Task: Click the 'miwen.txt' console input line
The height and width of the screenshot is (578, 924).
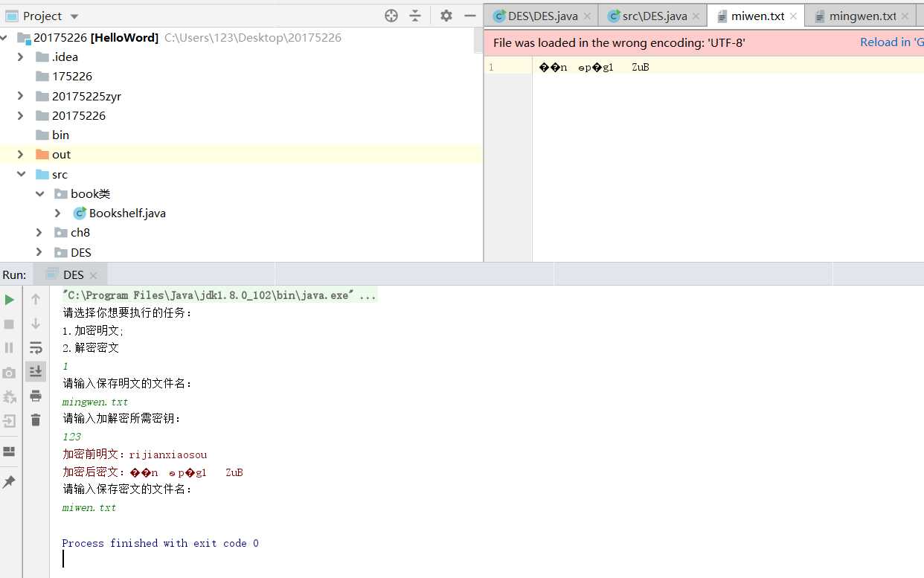Action: [x=89, y=507]
